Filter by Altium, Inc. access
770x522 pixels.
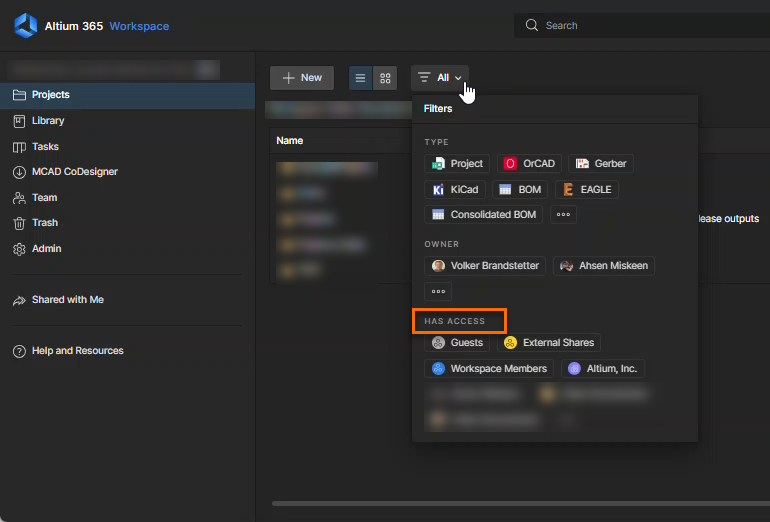(x=603, y=369)
